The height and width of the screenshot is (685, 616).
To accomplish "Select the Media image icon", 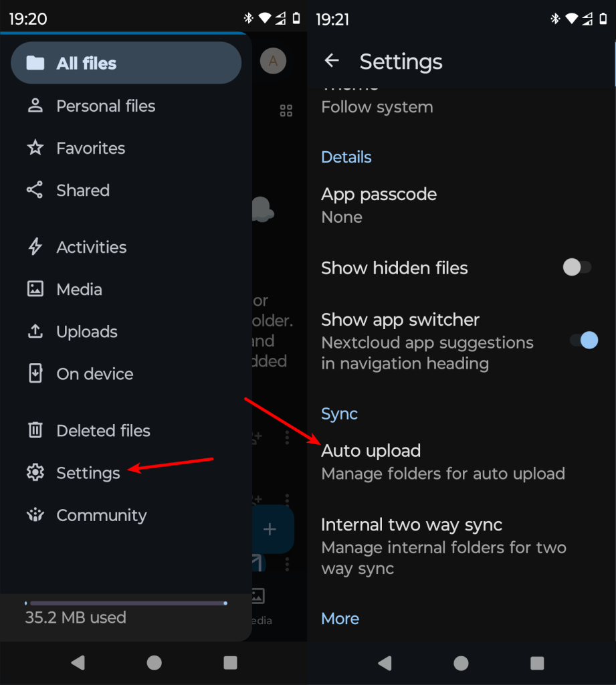I will 35,289.
